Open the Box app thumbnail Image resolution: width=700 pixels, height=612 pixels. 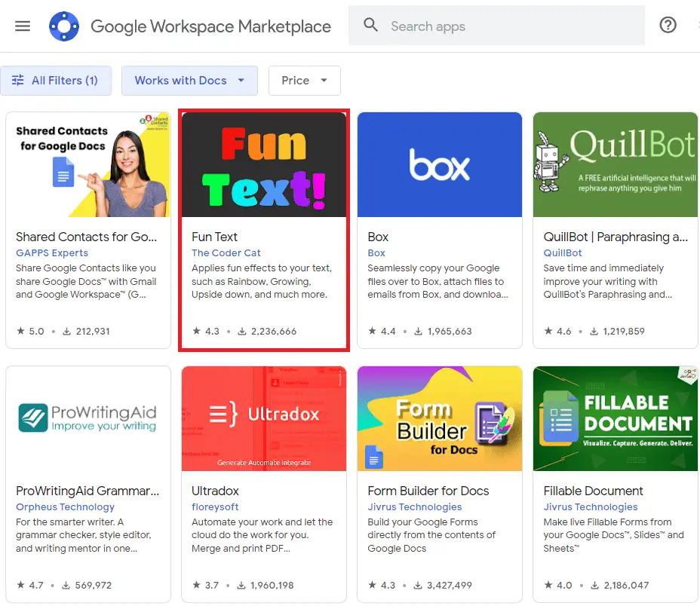pos(440,164)
